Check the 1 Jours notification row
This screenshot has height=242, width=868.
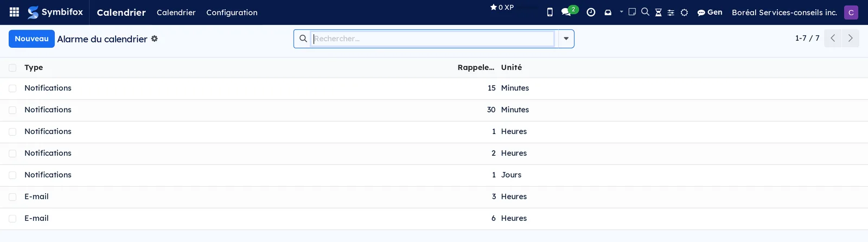pyautogui.click(x=12, y=175)
